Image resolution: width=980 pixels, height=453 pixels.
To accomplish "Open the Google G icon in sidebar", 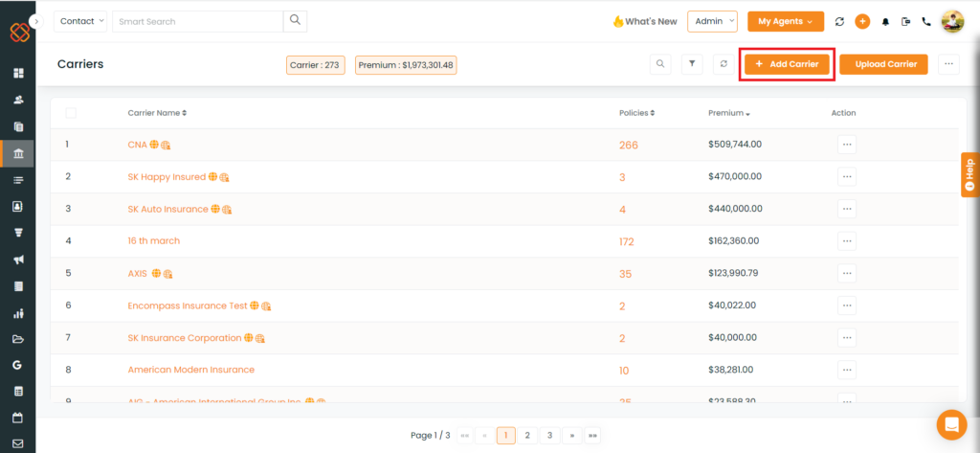I will tap(18, 366).
